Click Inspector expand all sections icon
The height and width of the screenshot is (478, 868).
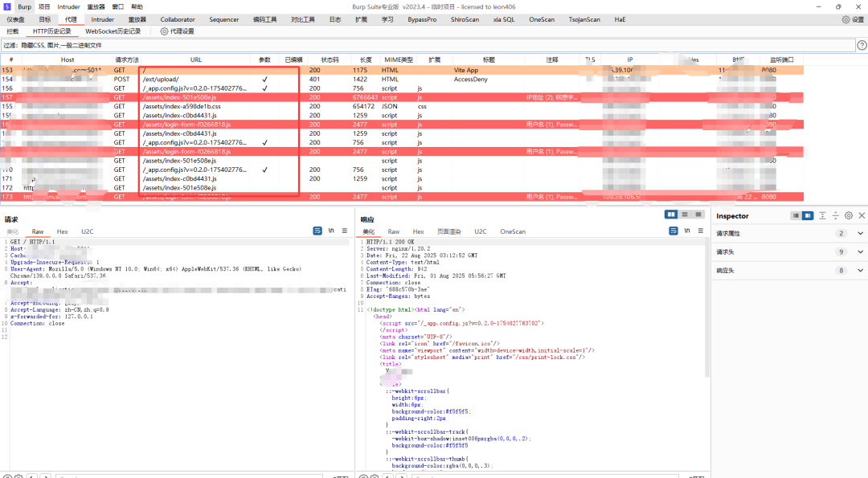coord(823,216)
